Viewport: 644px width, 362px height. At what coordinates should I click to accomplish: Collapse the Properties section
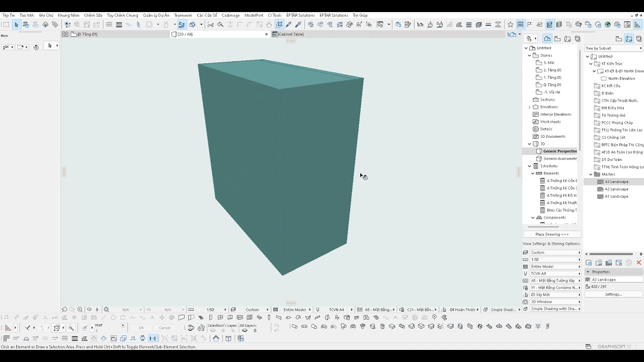588,272
